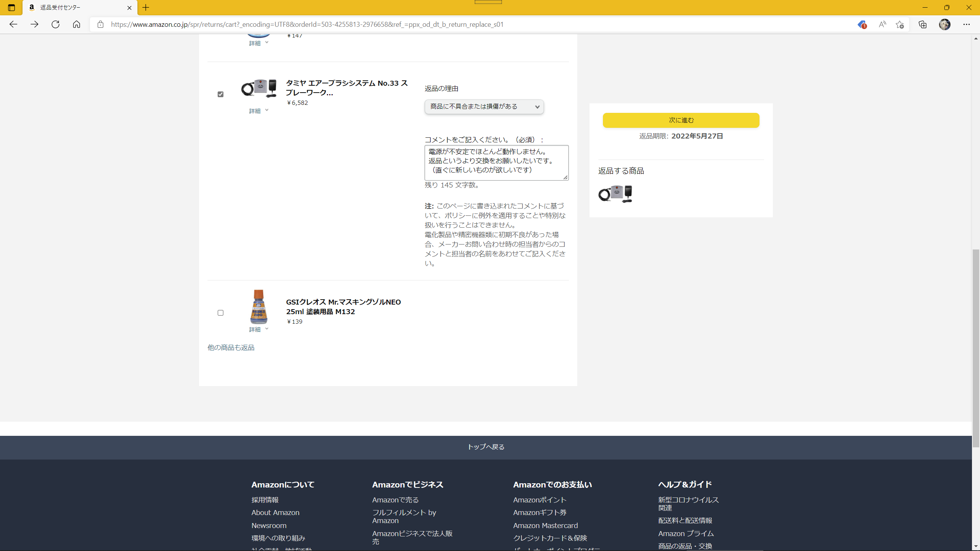Add page to favorites star icon
This screenshot has height=551, width=980.
pos(900,24)
